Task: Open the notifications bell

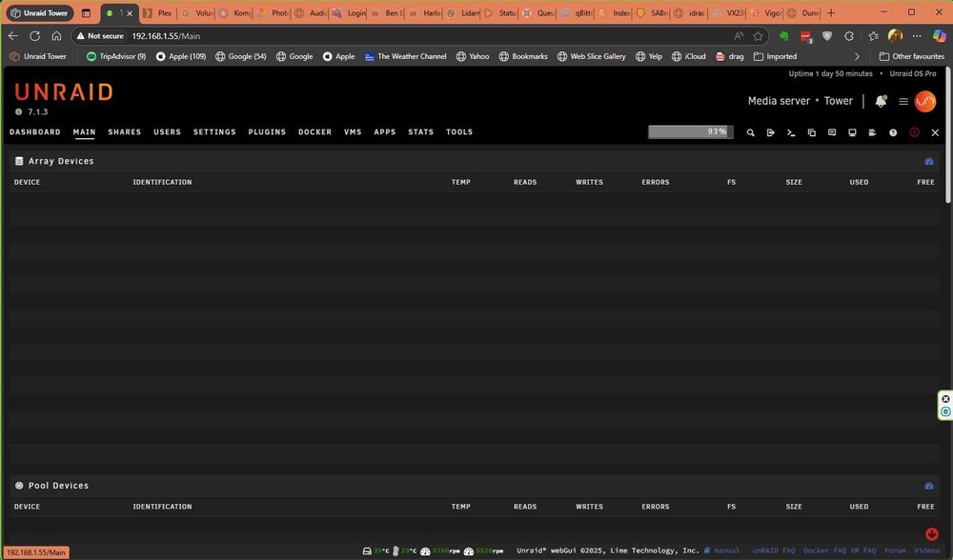Action: [x=881, y=102]
